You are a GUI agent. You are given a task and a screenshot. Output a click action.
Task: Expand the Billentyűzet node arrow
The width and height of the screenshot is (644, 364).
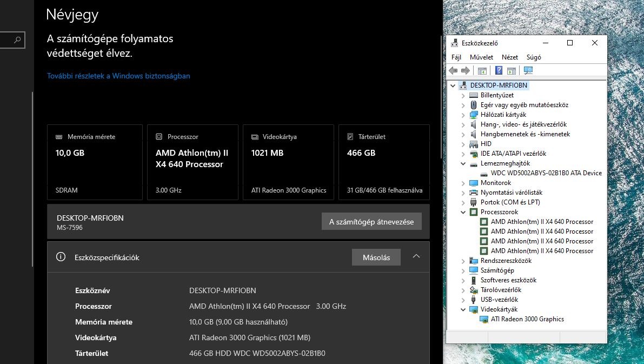click(x=463, y=95)
